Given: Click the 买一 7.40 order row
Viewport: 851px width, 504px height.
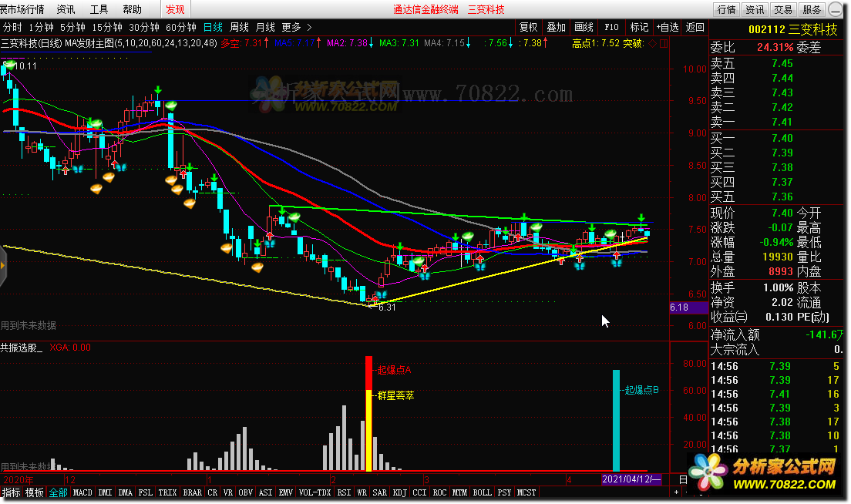Looking at the screenshot, I should tap(778, 139).
